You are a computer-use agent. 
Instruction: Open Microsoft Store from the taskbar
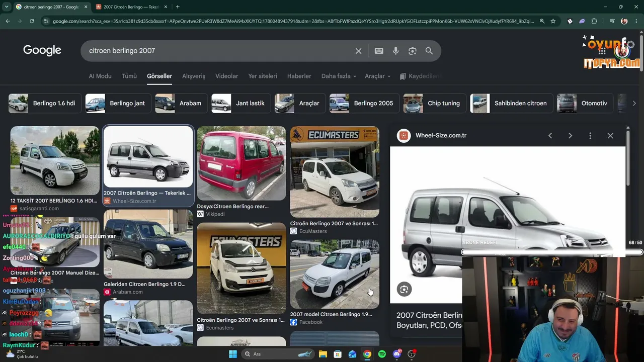[338, 354]
